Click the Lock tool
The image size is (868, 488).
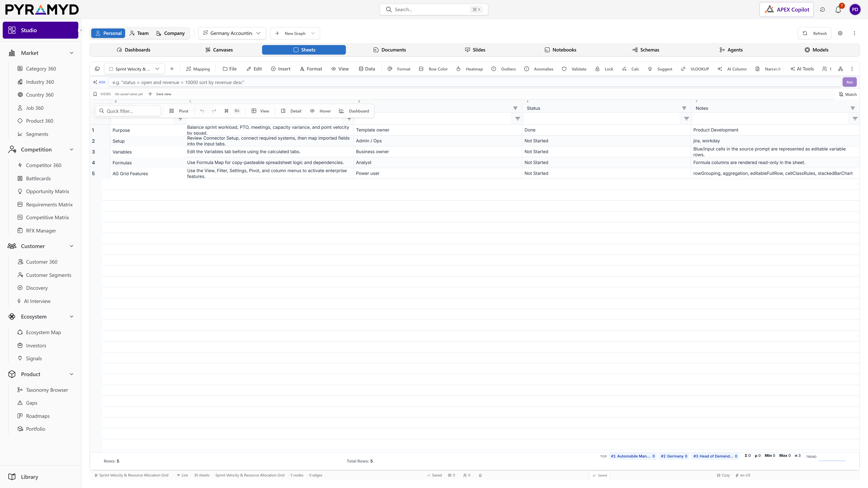pos(604,69)
